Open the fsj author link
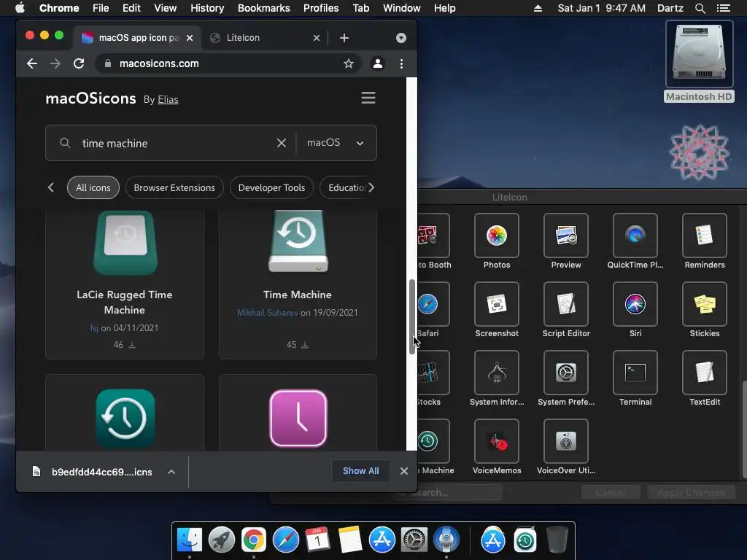Viewport: 747px width, 560px height. [x=94, y=328]
